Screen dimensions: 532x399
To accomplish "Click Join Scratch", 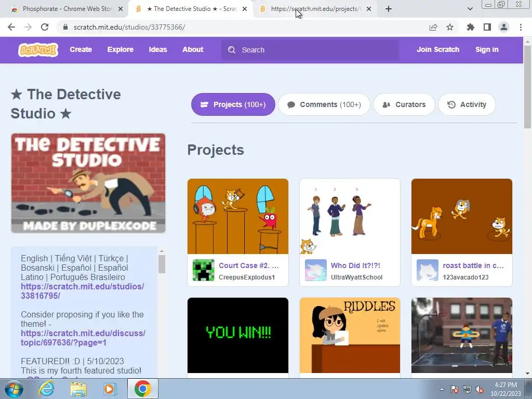I will click(437, 49).
